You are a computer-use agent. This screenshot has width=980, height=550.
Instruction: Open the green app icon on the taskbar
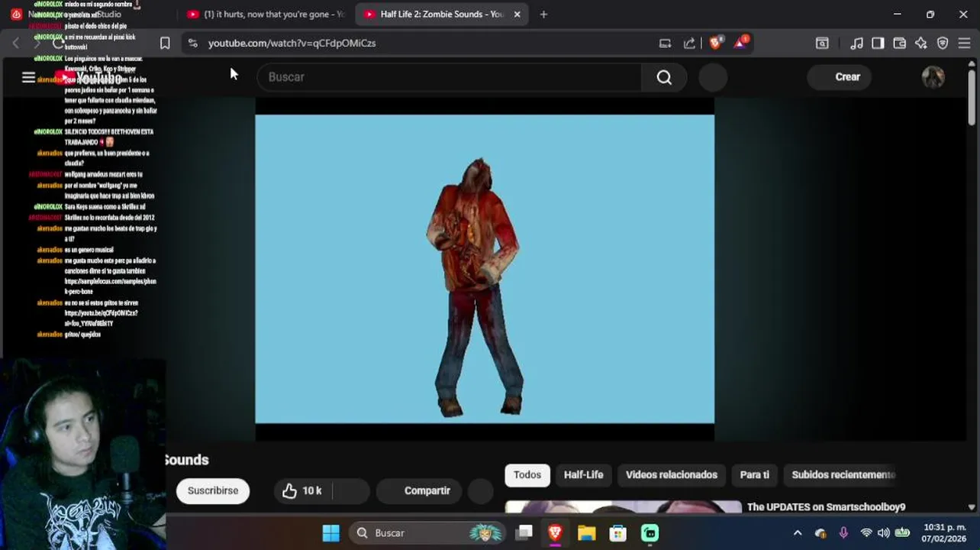click(650, 533)
